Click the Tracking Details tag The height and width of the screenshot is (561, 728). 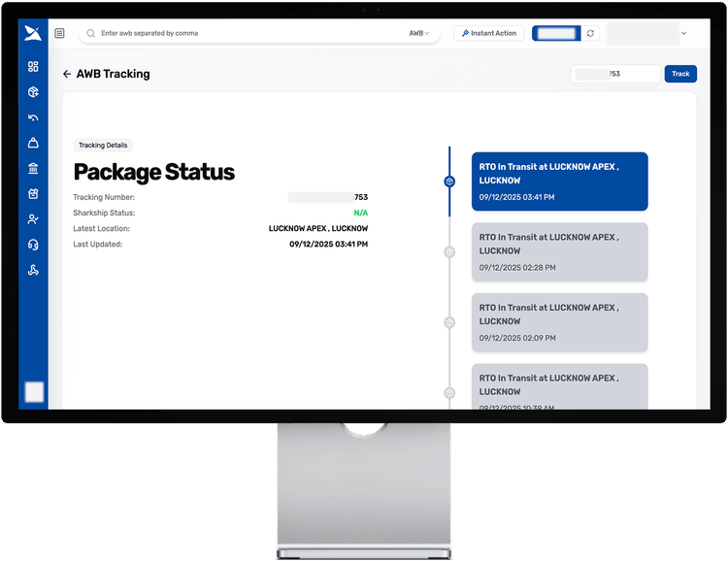tap(103, 146)
